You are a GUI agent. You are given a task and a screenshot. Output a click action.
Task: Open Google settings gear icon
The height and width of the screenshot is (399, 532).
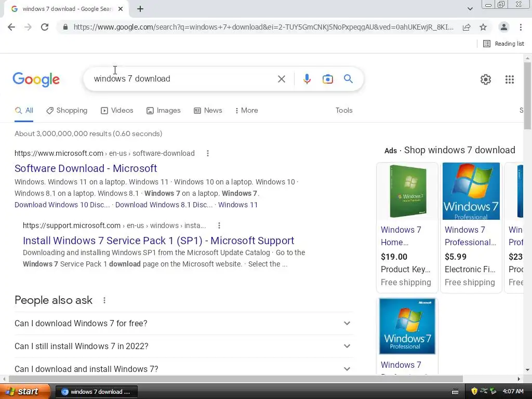486,79
